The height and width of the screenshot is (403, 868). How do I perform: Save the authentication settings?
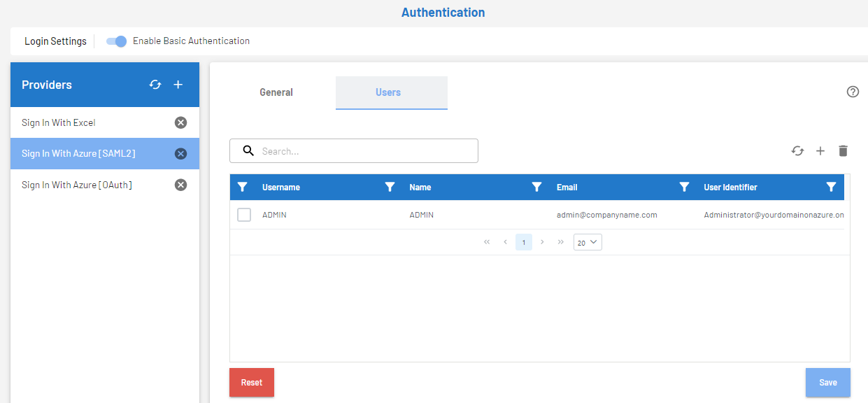point(827,383)
